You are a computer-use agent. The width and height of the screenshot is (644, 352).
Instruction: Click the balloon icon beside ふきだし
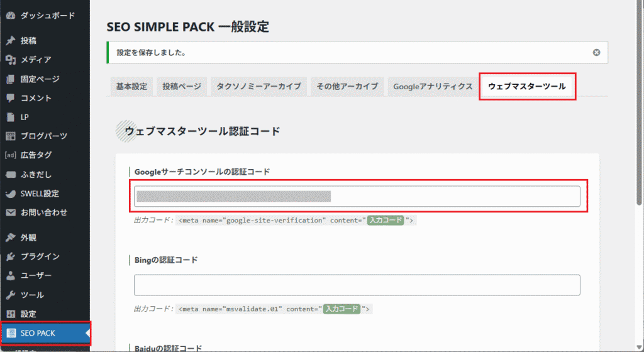(x=11, y=174)
